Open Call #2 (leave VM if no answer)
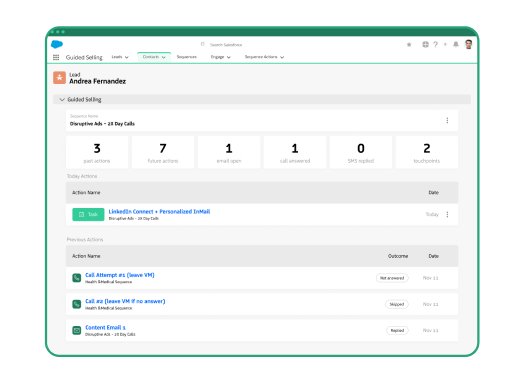522x379 pixels. 125,301
